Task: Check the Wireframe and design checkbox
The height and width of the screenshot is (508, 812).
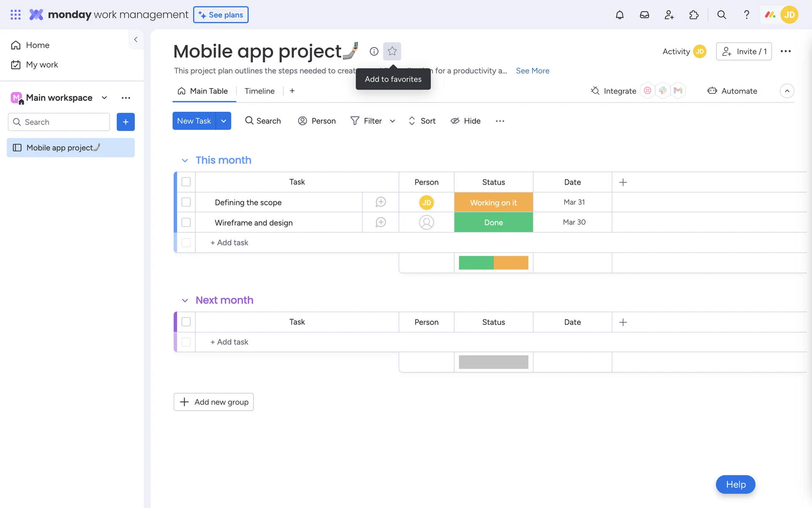Action: point(186,222)
